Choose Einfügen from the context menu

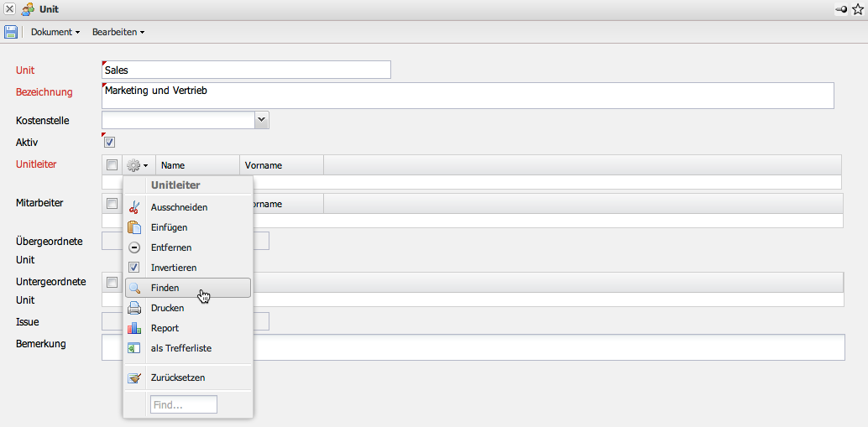[188, 227]
